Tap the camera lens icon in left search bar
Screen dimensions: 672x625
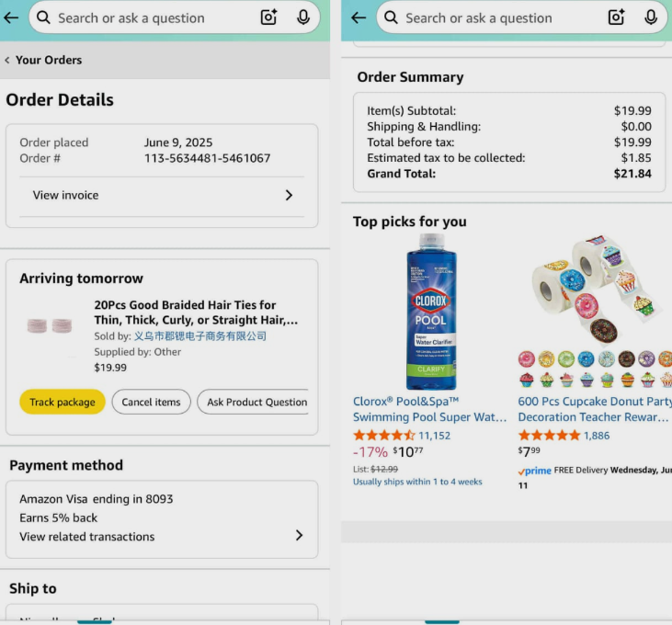point(268,17)
